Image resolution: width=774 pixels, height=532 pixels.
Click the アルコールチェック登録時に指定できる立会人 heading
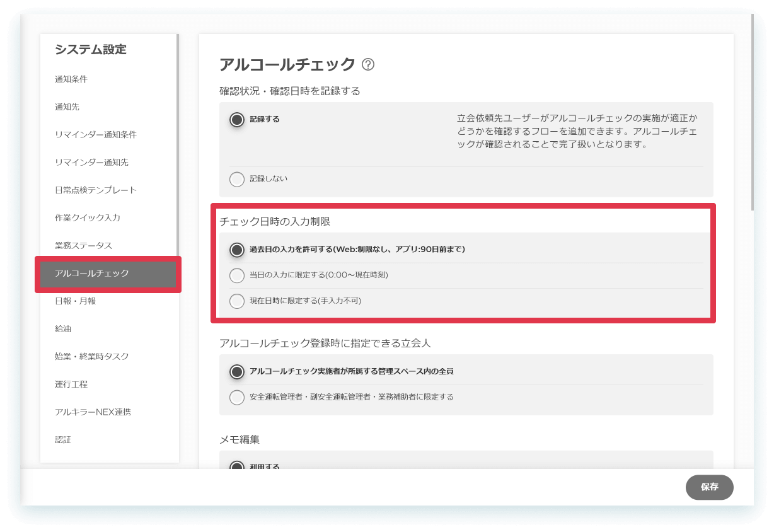pos(325,344)
